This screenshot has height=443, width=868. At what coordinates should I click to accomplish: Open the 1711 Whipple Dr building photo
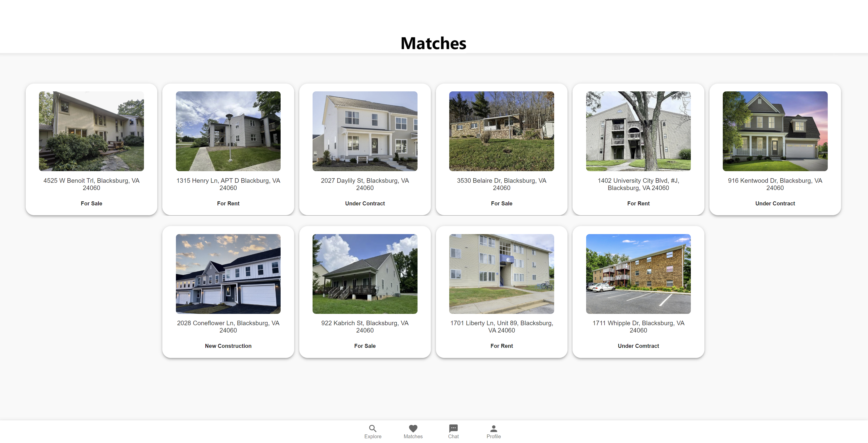[638, 274]
